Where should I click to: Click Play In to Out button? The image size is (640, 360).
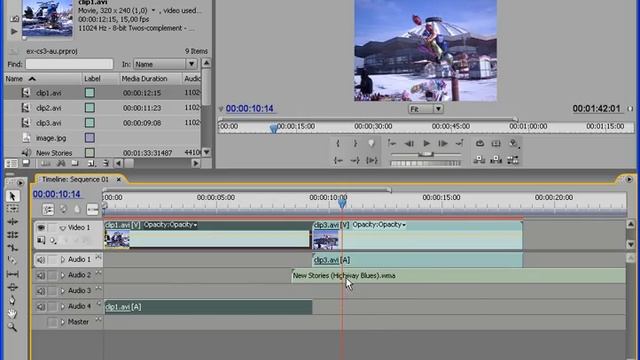pos(371,160)
